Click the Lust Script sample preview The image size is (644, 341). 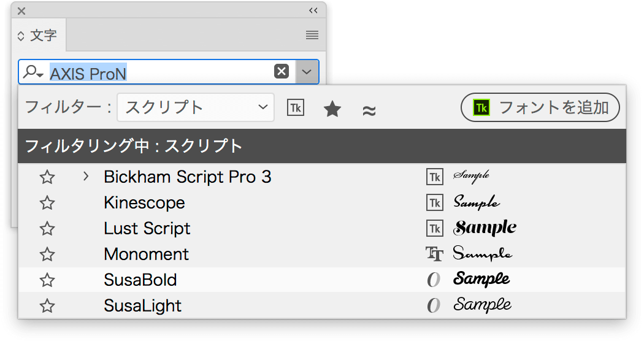click(485, 228)
